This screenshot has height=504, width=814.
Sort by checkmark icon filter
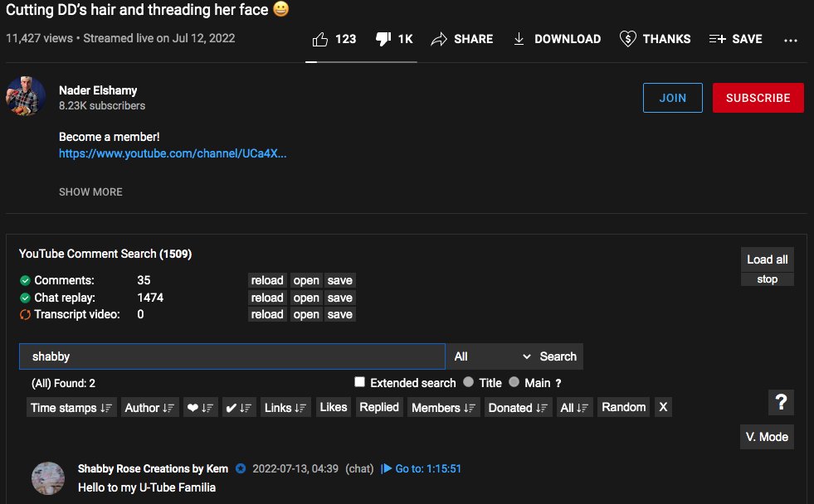[239, 408]
